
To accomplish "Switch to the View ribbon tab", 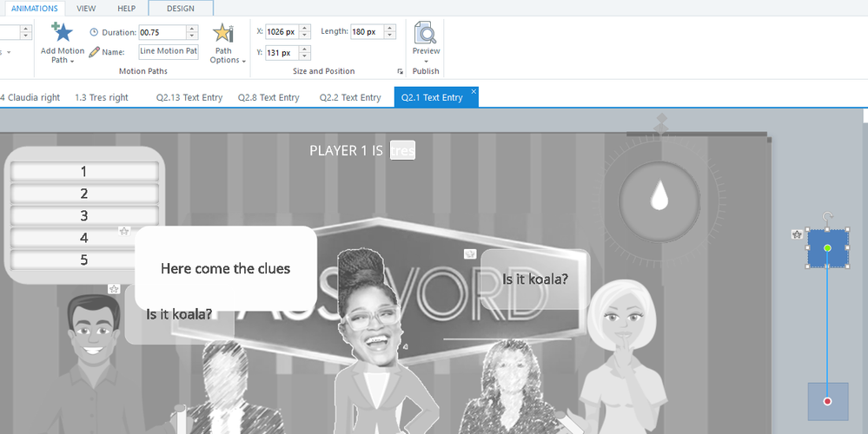I will (86, 9).
